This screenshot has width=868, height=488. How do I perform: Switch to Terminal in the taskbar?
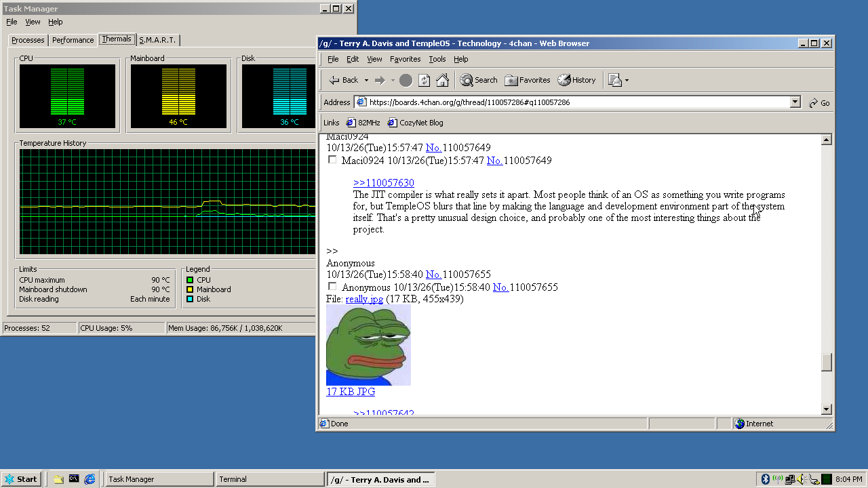(x=270, y=479)
